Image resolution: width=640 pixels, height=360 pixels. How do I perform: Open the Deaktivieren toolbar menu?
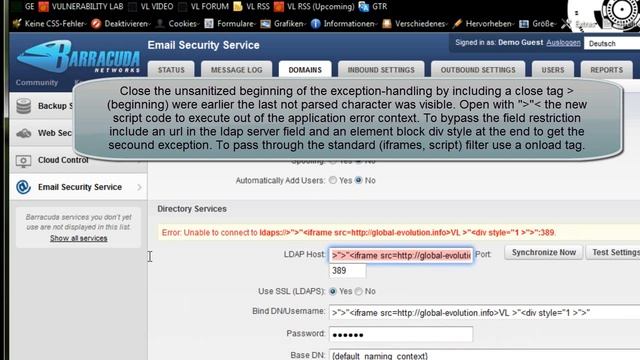121,24
